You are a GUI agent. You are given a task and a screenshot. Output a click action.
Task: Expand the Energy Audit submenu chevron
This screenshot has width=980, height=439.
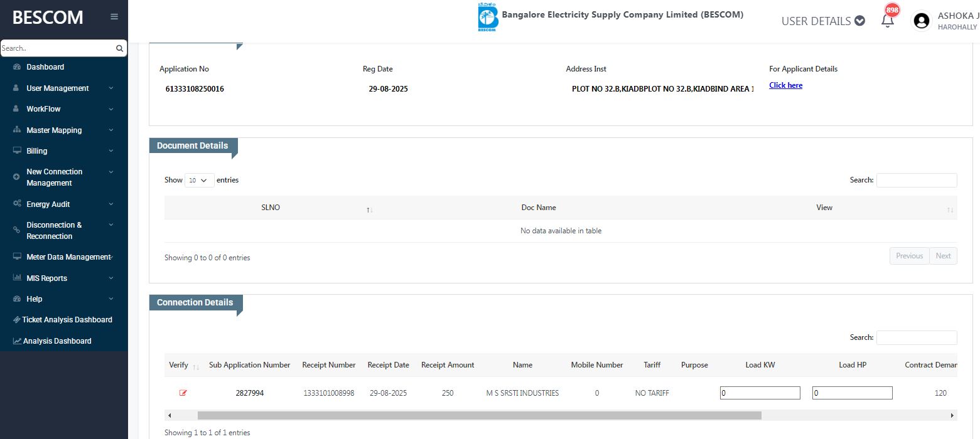pos(111,204)
